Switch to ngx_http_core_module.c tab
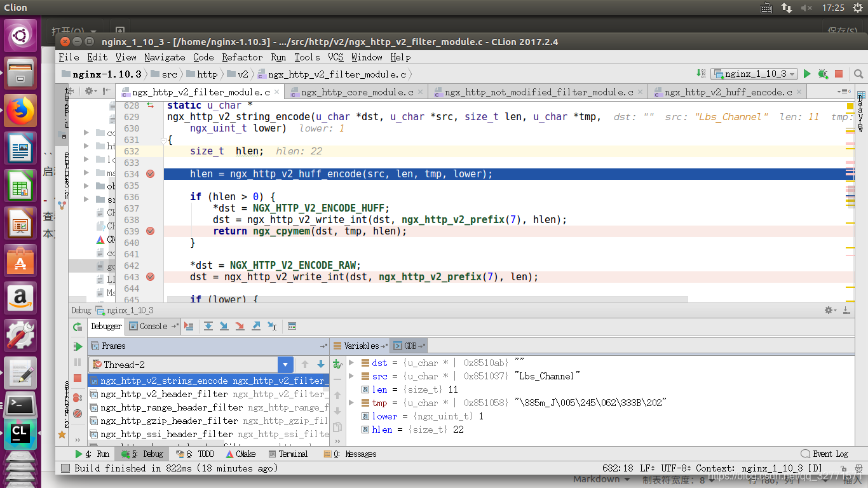 point(356,92)
